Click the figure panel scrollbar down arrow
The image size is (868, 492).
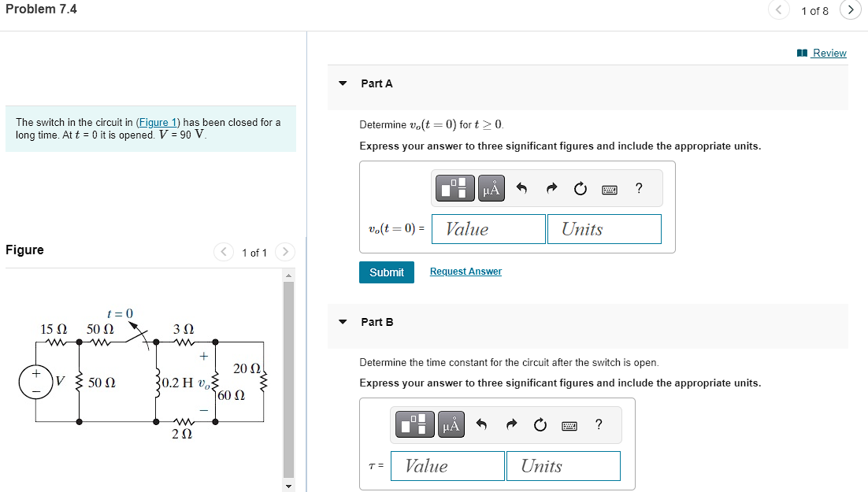click(x=289, y=486)
